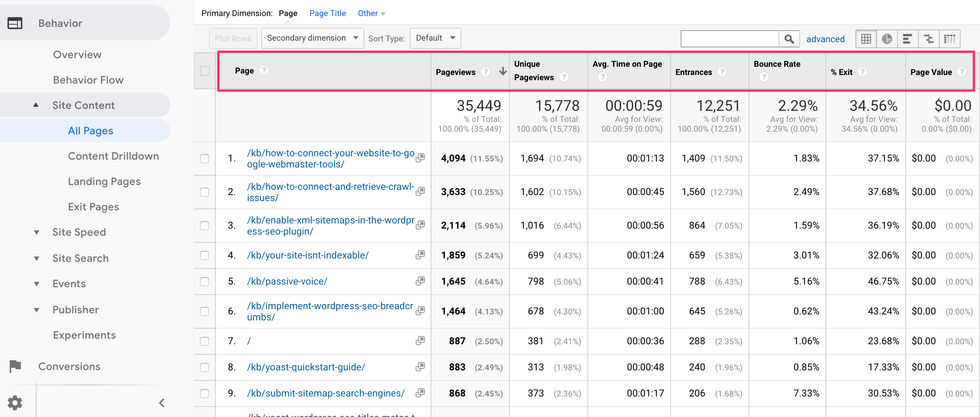Screen dimensions: 980x417
Task: Open the /kb/your-site-isnt-indexable/ page link
Action: coord(308,255)
